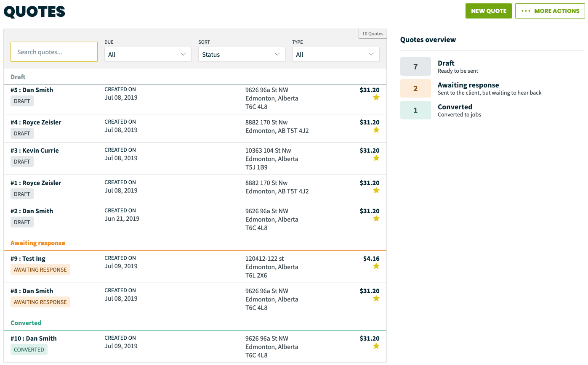
Task: Click the star on quote #4 Royce Zeisler
Action: tap(376, 130)
